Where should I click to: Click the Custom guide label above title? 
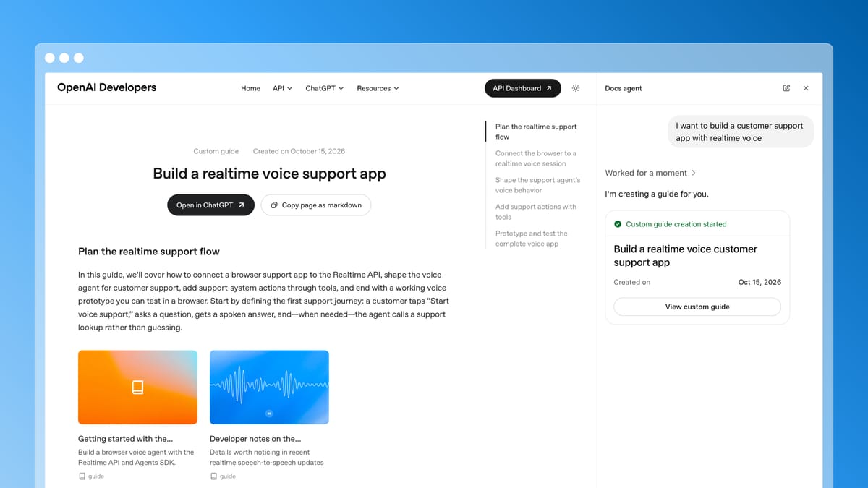coord(216,151)
